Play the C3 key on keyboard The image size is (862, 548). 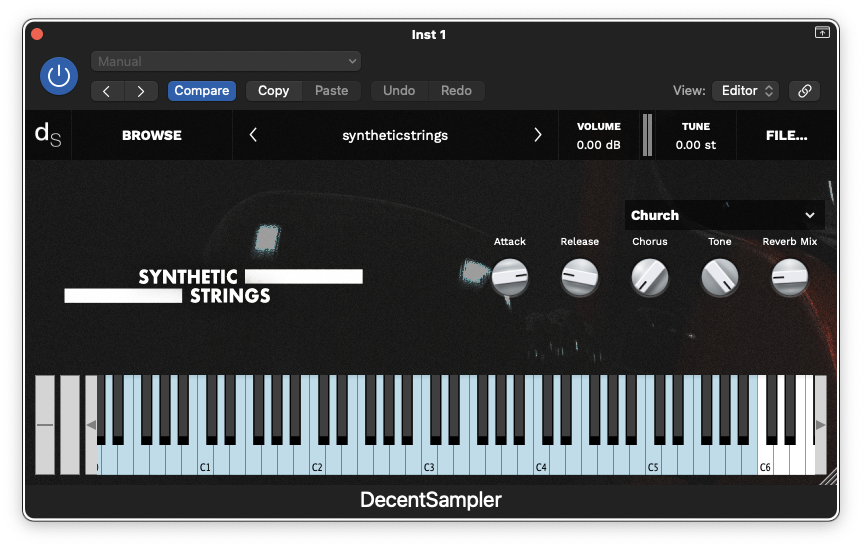pos(429,461)
